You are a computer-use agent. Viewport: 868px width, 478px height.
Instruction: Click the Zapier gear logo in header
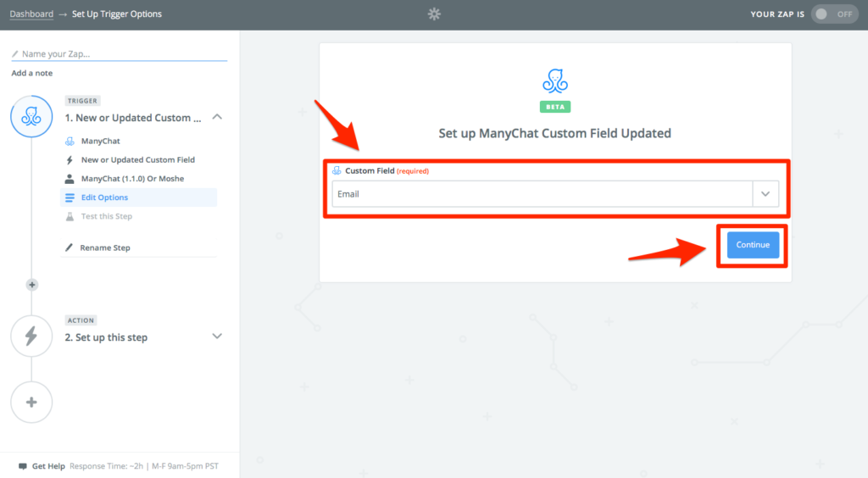pyautogui.click(x=434, y=14)
